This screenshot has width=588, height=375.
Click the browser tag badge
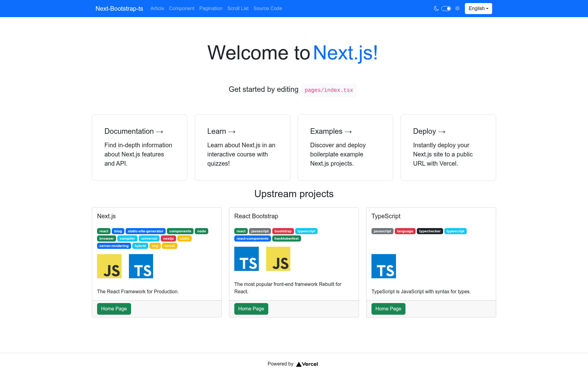click(x=107, y=238)
